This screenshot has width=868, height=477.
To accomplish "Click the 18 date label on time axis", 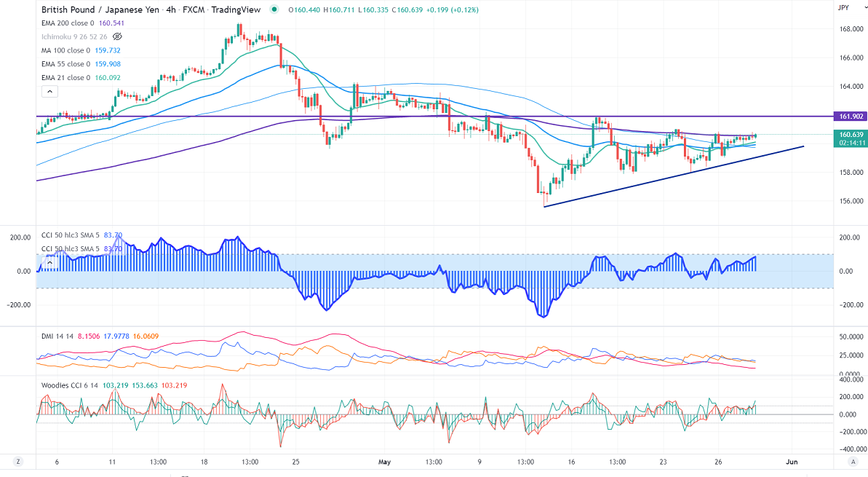I will click(x=204, y=462).
